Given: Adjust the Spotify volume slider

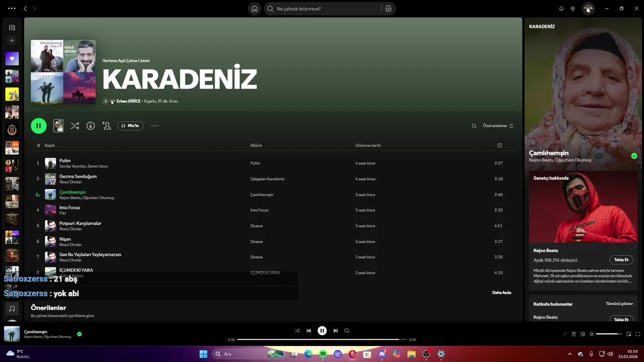Looking at the screenshot, I should pyautogui.click(x=609, y=334).
